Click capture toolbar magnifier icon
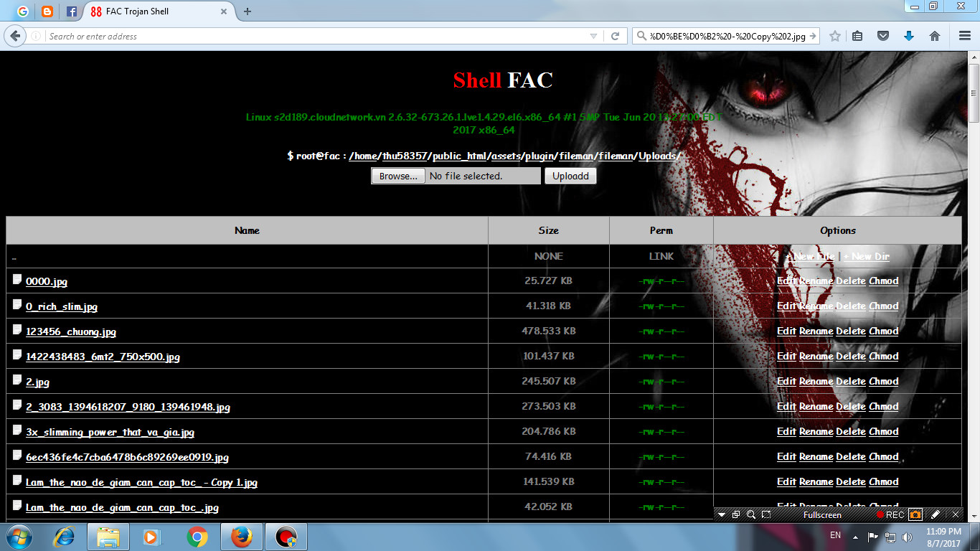 (751, 514)
